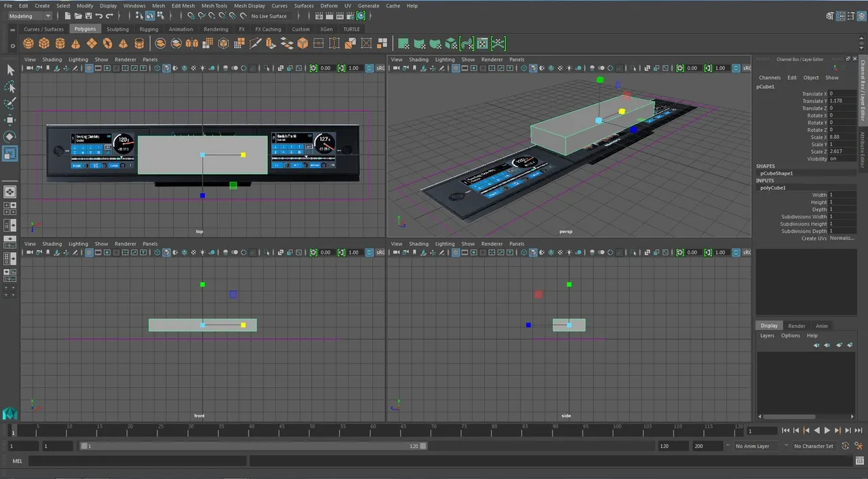The image size is (868, 479).
Task: Open the No Anim Layer dropdown
Action: (755, 446)
